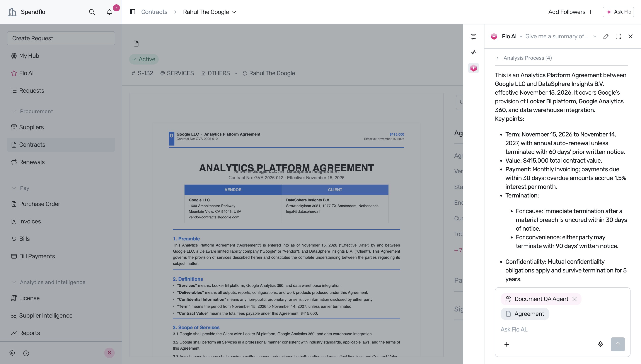Viewport: 641px width, 364px height.
Task: Open Suppliers in sidebar
Action: click(61, 127)
